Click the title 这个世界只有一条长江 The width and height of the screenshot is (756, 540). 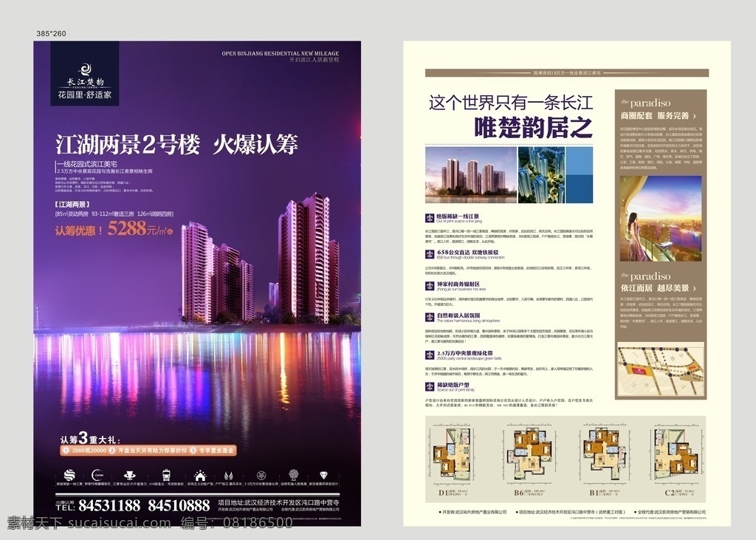click(511, 103)
